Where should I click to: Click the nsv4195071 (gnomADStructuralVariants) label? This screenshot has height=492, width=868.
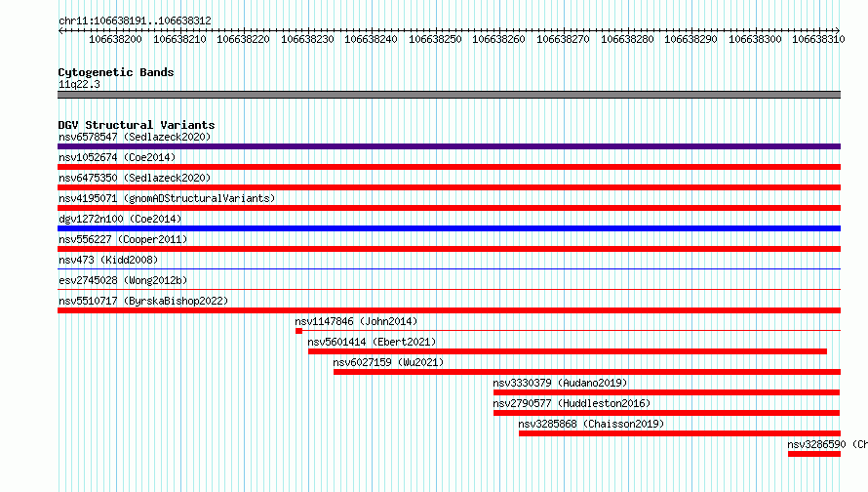coord(167,198)
